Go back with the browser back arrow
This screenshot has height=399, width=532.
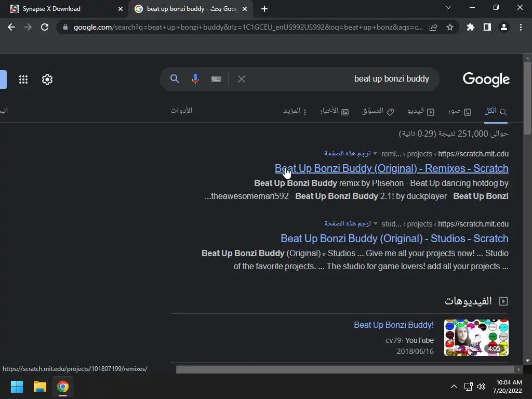(x=11, y=27)
